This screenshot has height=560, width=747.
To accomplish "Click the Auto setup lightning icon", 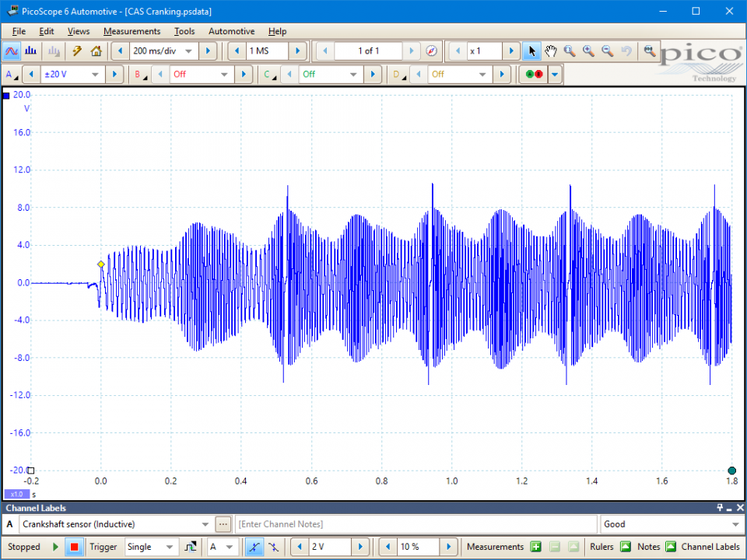I will pyautogui.click(x=76, y=51).
